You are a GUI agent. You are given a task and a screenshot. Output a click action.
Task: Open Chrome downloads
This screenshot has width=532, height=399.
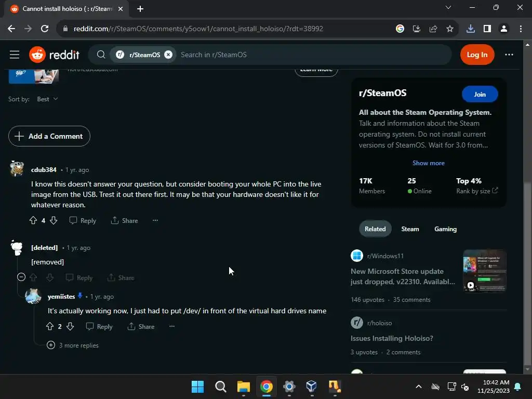coord(470,29)
